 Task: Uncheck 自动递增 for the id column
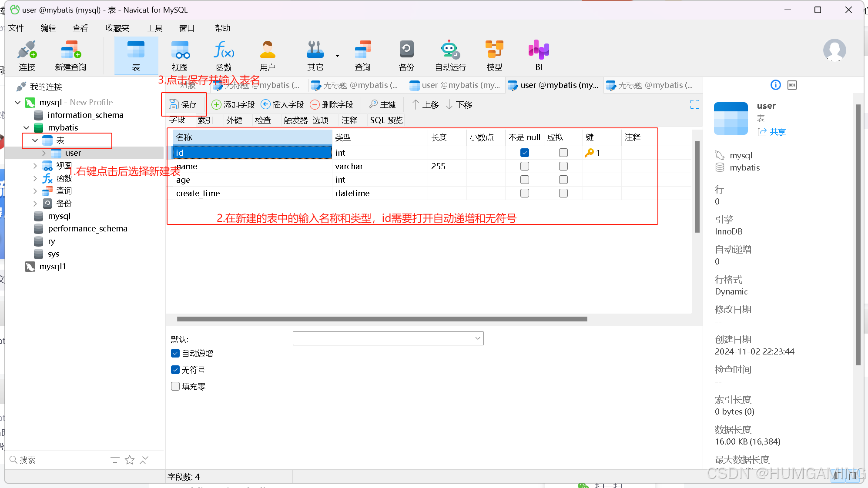[x=175, y=353]
